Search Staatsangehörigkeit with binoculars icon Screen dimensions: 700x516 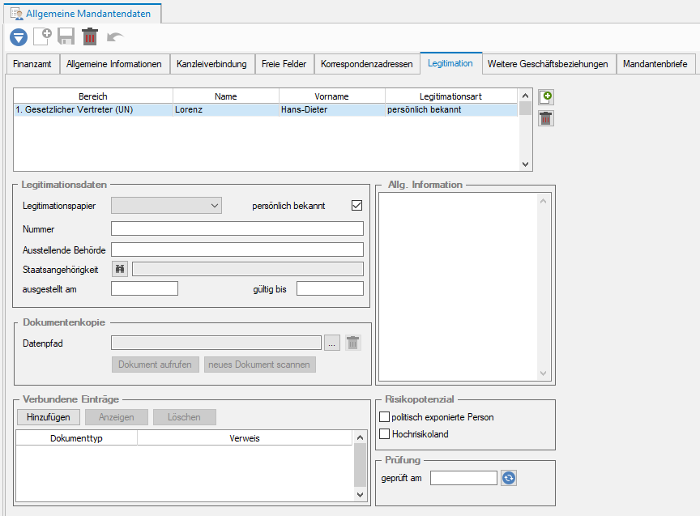coord(120,269)
